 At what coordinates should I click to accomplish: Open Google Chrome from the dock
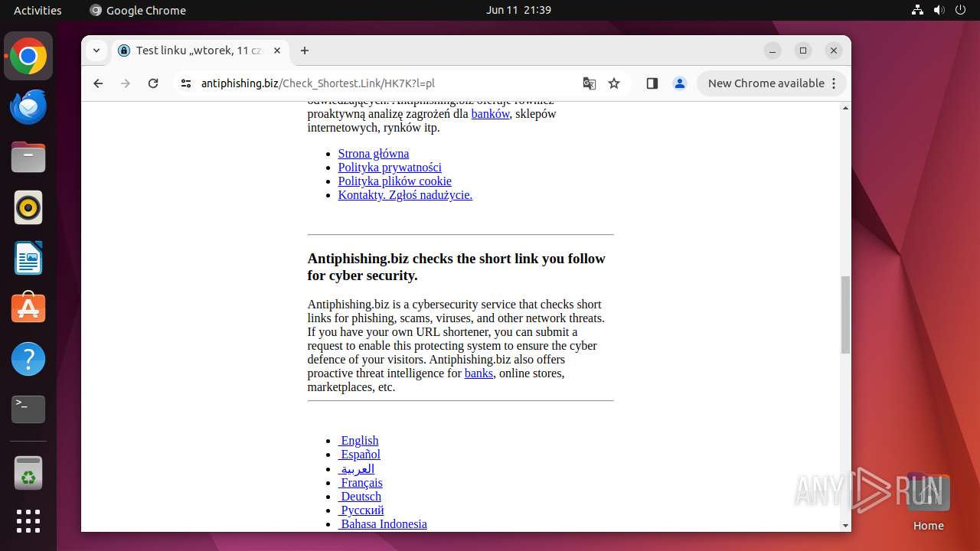point(28,56)
